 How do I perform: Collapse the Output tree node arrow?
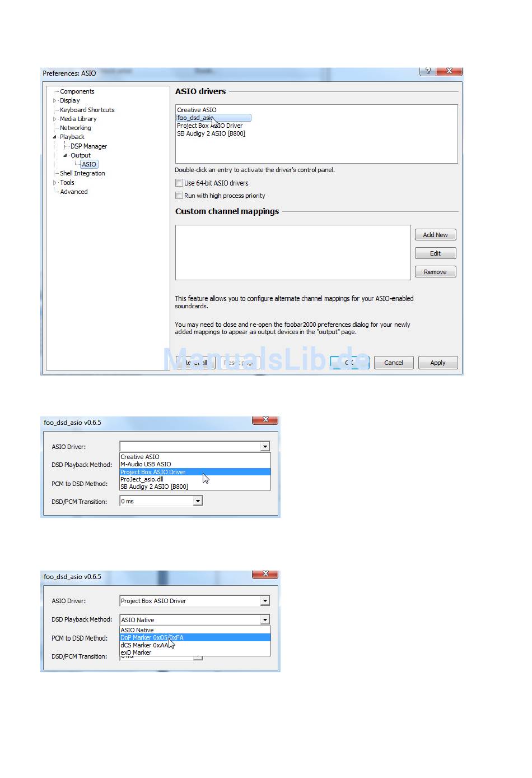(x=66, y=155)
